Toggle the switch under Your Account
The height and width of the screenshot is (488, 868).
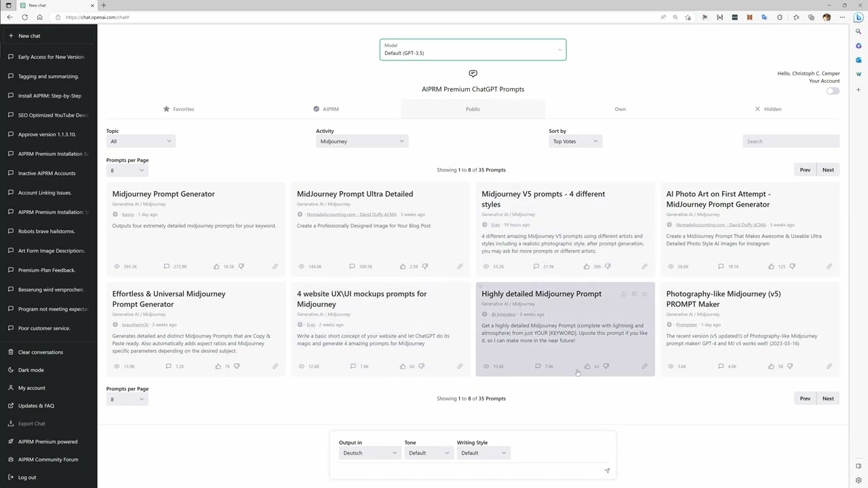832,91
